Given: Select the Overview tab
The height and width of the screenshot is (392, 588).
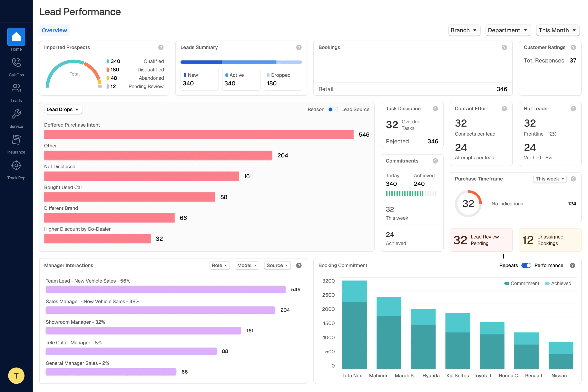Looking at the screenshot, I should tap(54, 30).
